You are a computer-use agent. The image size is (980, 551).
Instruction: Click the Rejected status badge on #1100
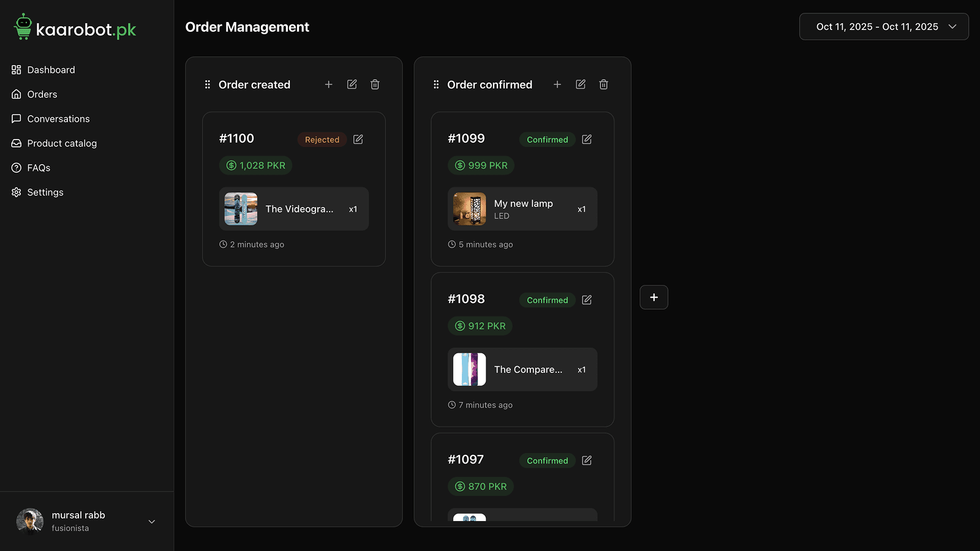(x=322, y=140)
